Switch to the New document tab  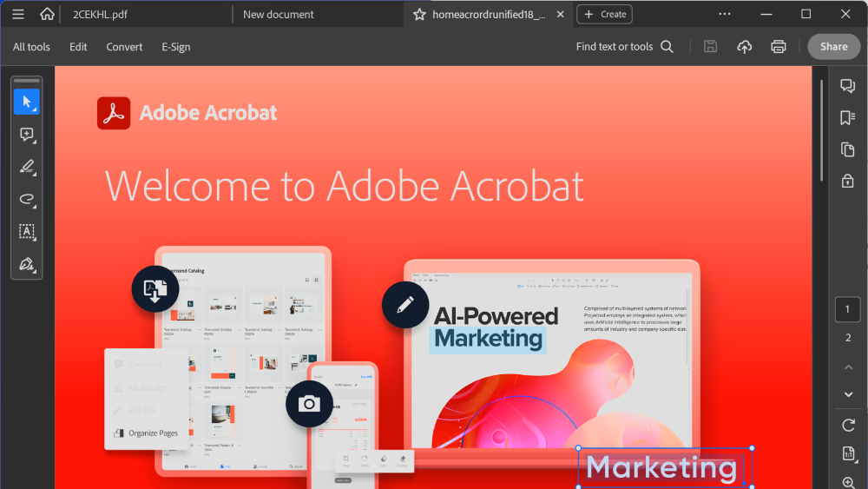[278, 15]
